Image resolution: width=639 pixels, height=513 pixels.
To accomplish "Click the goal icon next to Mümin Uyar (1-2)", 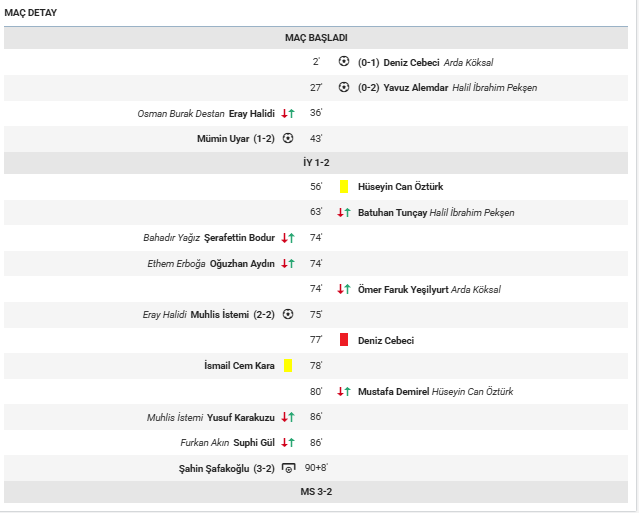I will click(288, 138).
